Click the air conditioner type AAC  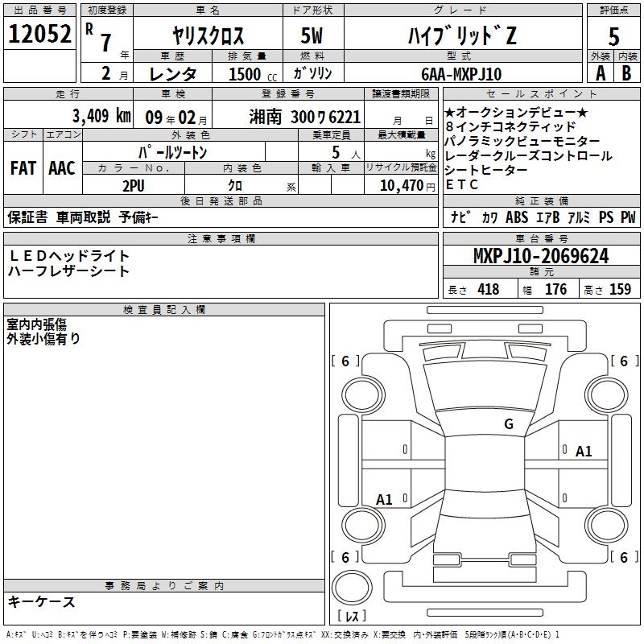(62, 168)
